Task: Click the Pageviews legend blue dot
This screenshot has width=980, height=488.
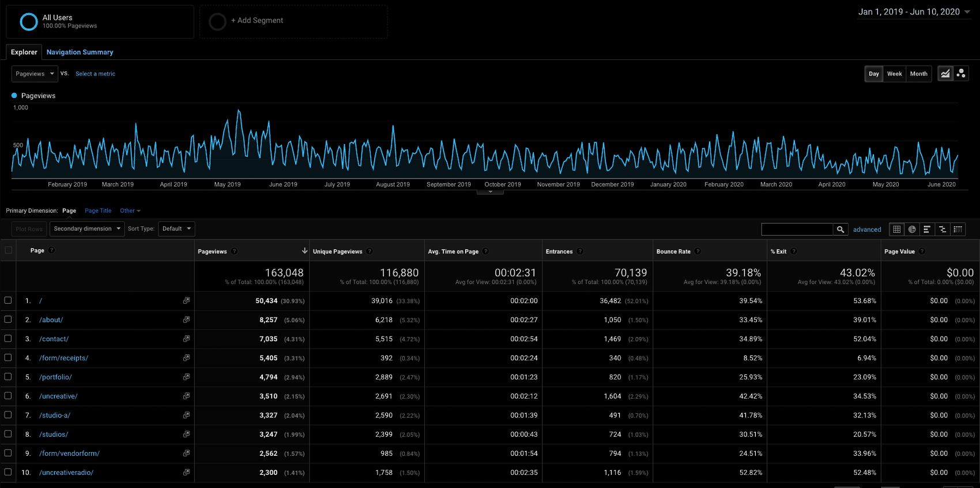Action: tap(14, 96)
